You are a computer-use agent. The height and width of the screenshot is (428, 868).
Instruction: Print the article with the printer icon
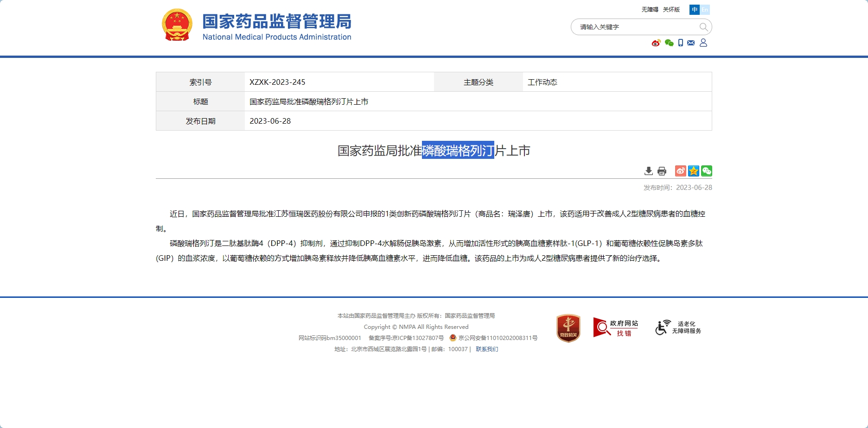point(662,171)
